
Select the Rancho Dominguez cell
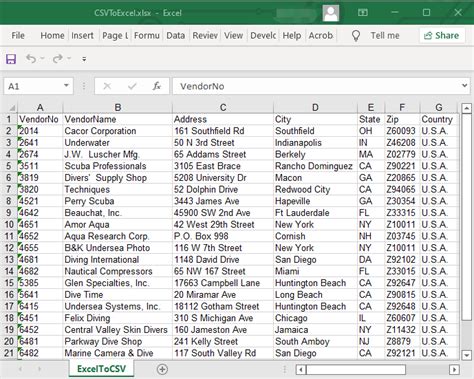[x=315, y=166]
